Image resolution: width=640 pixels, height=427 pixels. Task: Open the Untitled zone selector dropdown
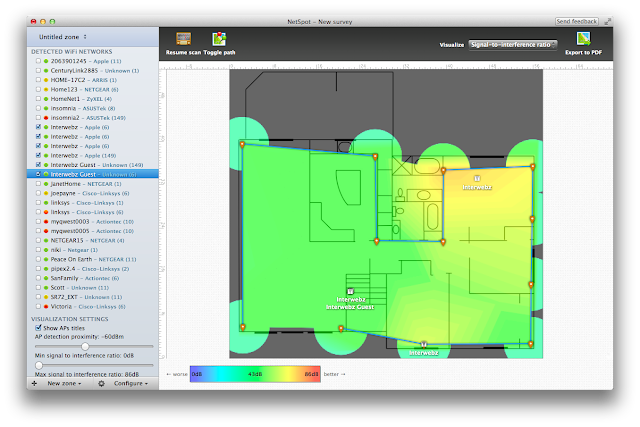[x=63, y=37]
